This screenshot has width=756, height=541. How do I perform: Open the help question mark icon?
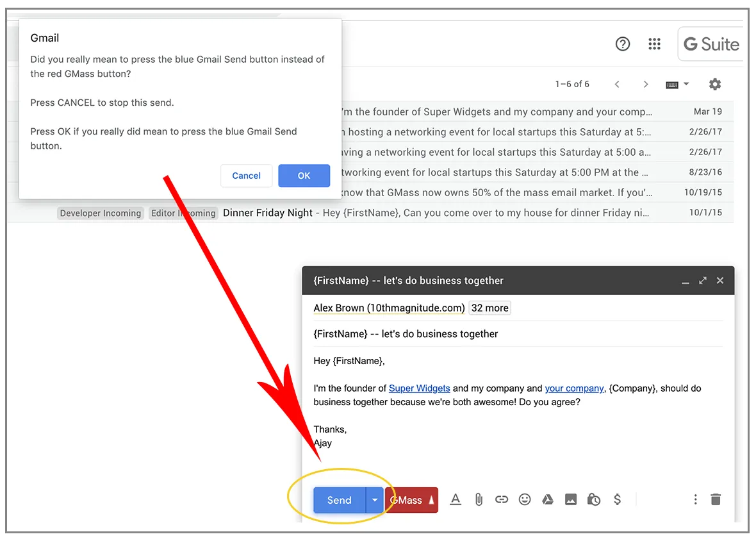coord(623,44)
